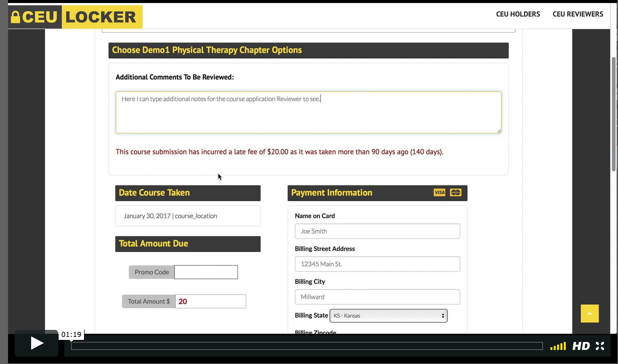Click the Visa card icon
Image resolution: width=618 pixels, height=364 pixels.
439,192
